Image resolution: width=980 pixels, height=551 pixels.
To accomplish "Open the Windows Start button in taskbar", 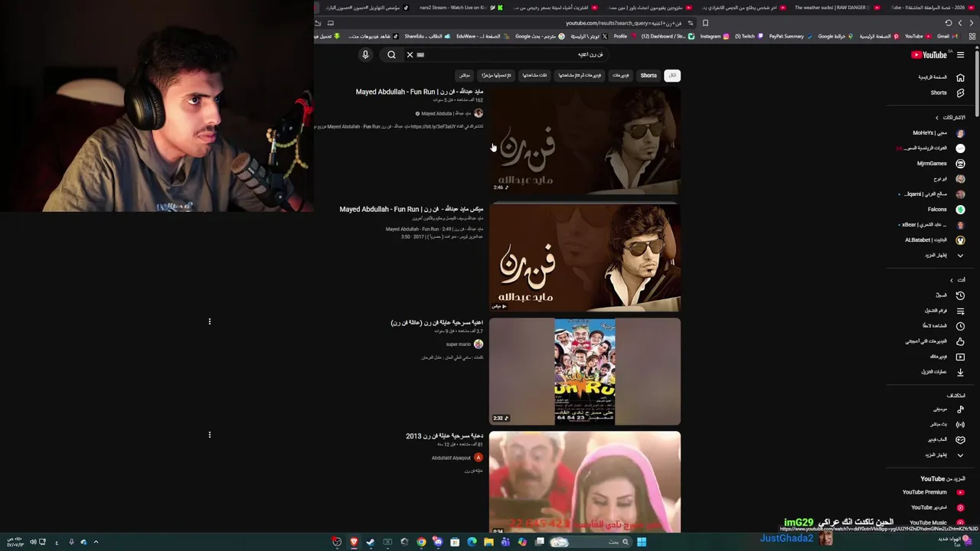I will (x=642, y=542).
